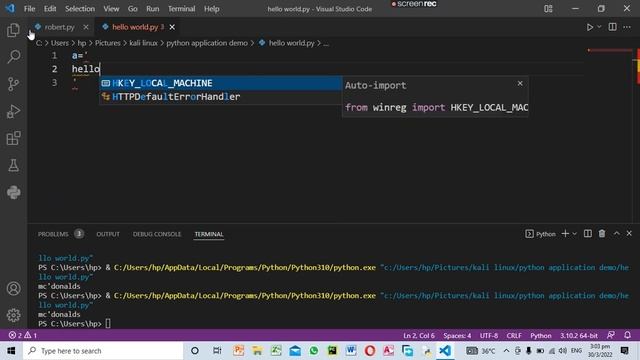The image size is (640, 360).
Task: Open the Explorer view in activity bar
Action: coord(13,30)
